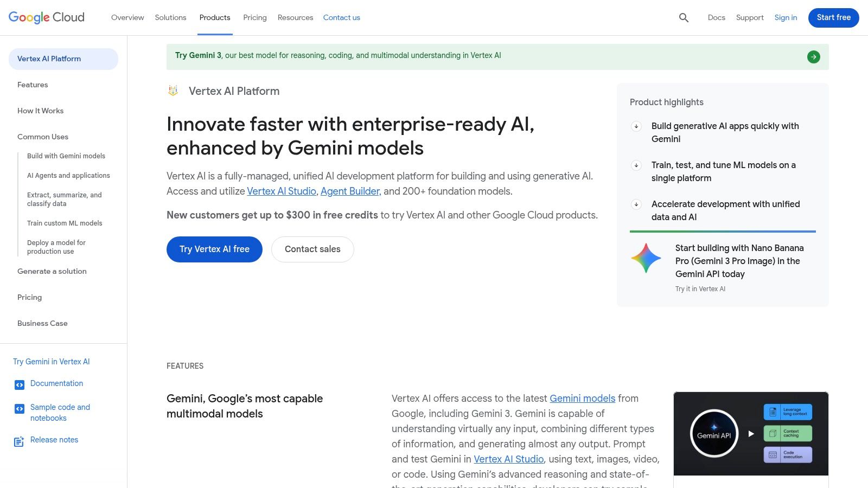Click 'Try it in Vertex AI' text

pos(700,289)
